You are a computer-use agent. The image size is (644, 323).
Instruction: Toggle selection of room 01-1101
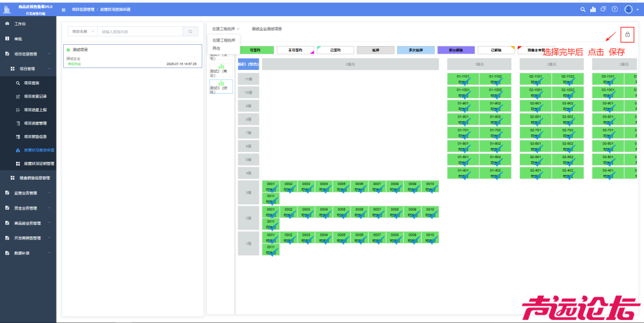[463, 79]
